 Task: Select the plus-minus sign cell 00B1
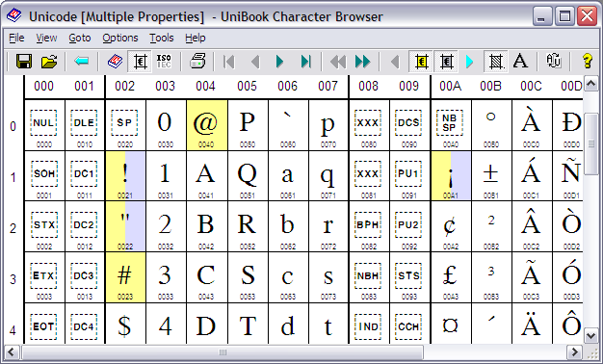[491, 175]
